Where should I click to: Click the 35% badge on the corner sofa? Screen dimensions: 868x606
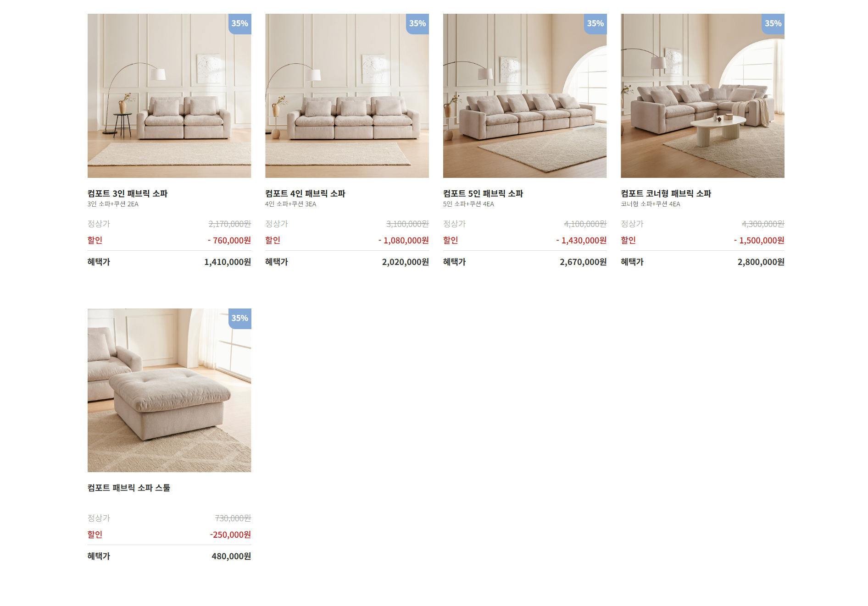click(773, 24)
